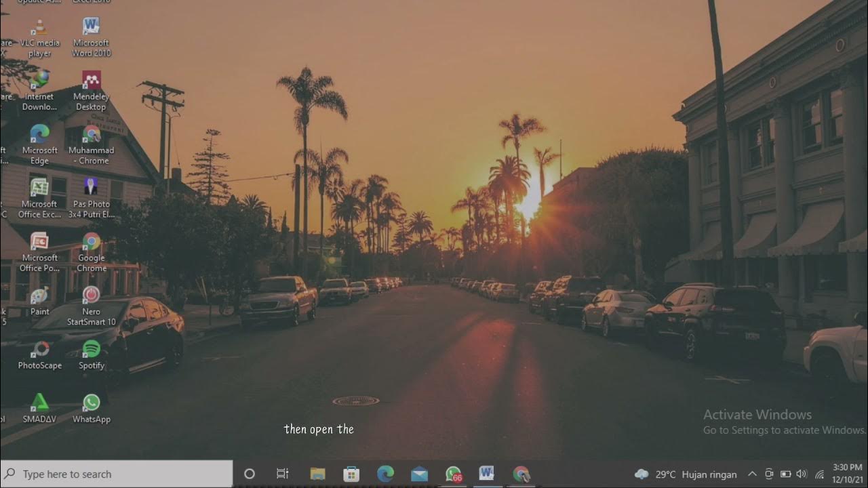Screen dimensions: 868x488
Task: Open Microsoft Store from the taskbar
Action: pyautogui.click(x=351, y=474)
